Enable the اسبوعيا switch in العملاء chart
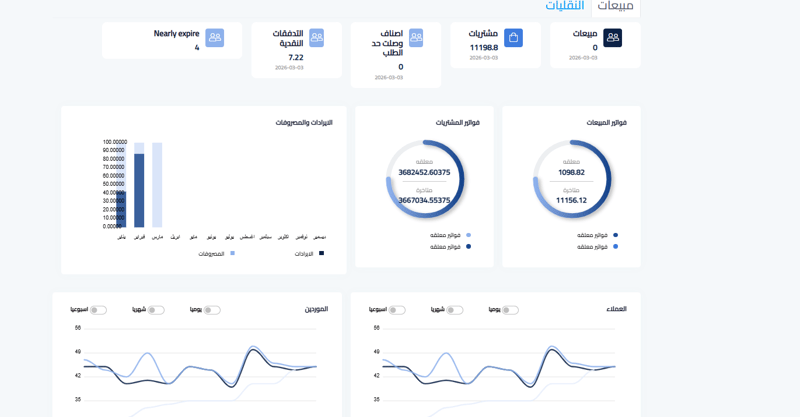 click(x=397, y=310)
